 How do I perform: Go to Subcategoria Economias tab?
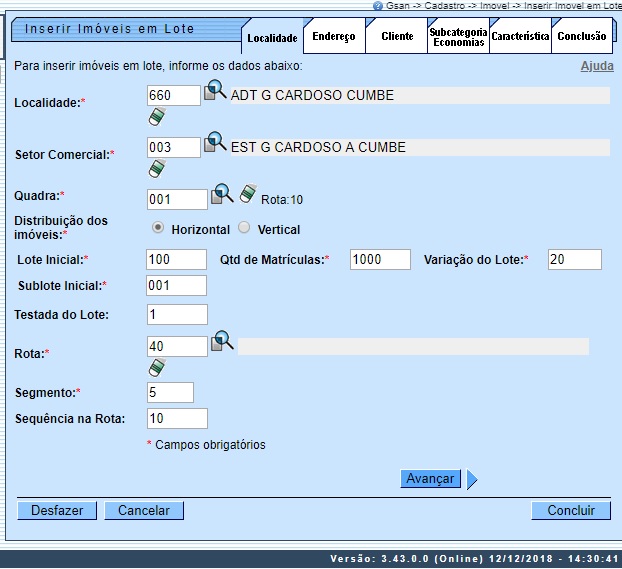458,37
